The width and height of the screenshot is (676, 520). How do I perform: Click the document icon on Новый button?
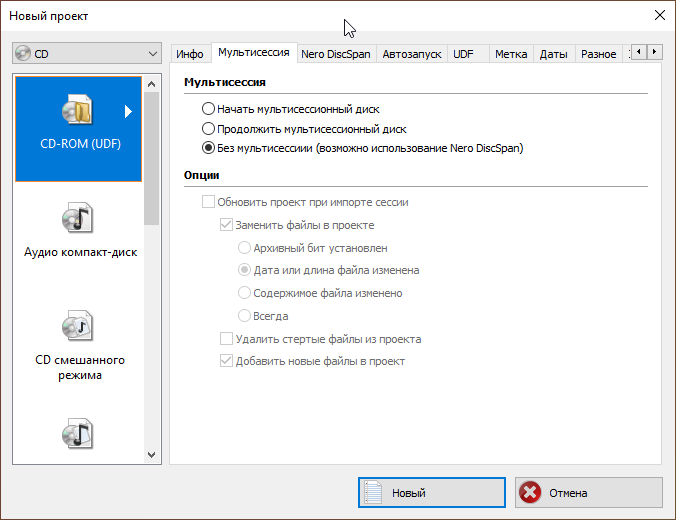coord(373,492)
